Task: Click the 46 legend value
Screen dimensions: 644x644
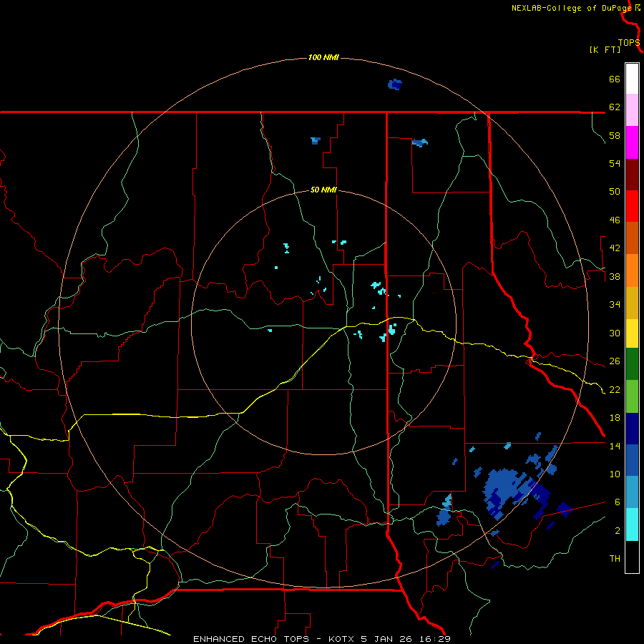Action: pos(615,220)
